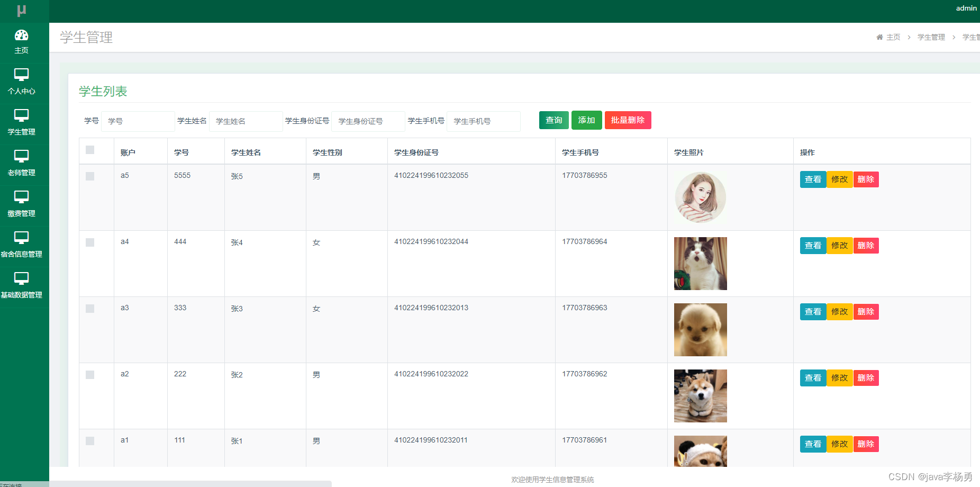Select ID number 410224199610232013
Screen dimensions: 980x487
click(x=431, y=308)
